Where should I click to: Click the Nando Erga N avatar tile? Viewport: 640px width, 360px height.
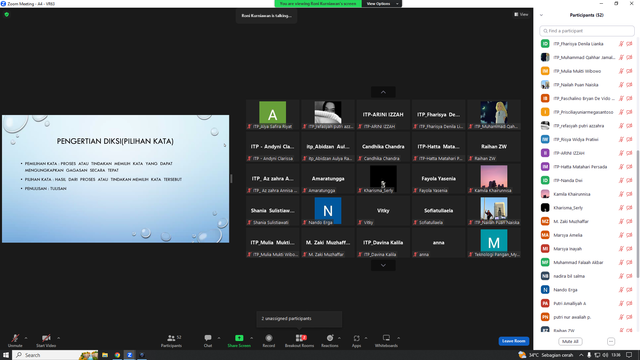point(328,211)
